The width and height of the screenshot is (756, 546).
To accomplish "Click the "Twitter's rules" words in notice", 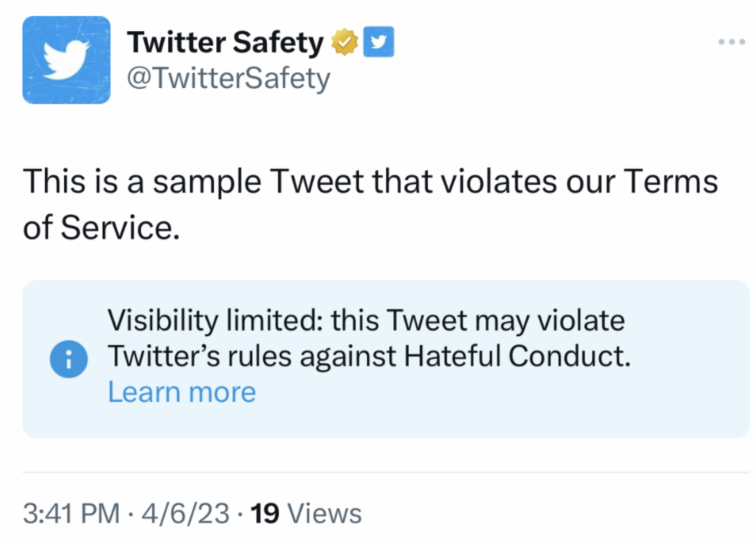I will click(199, 356).
